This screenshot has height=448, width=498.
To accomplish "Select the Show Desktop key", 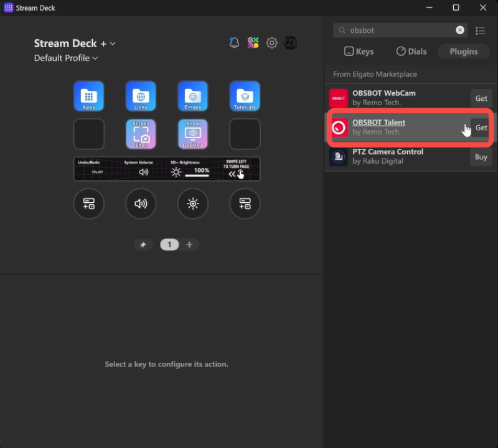I will coord(193,134).
